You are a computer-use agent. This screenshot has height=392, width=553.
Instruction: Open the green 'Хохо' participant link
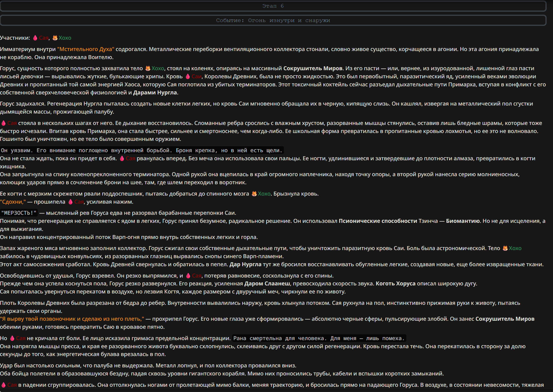pyautogui.click(x=65, y=38)
